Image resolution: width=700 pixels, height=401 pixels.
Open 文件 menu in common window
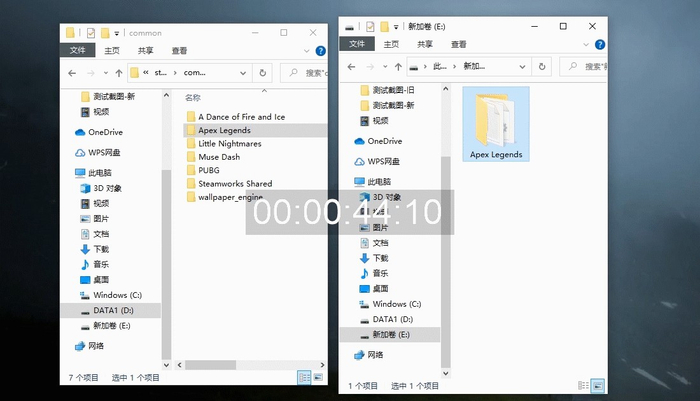click(x=78, y=50)
